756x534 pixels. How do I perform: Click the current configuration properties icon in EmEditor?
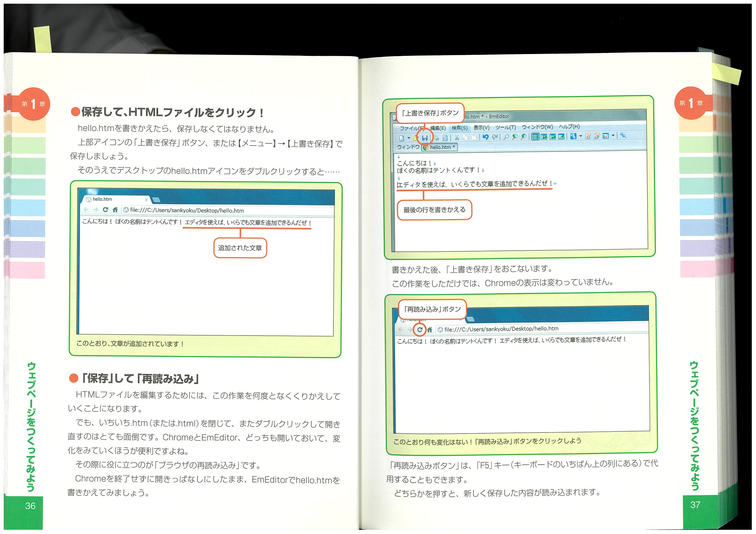[588, 136]
